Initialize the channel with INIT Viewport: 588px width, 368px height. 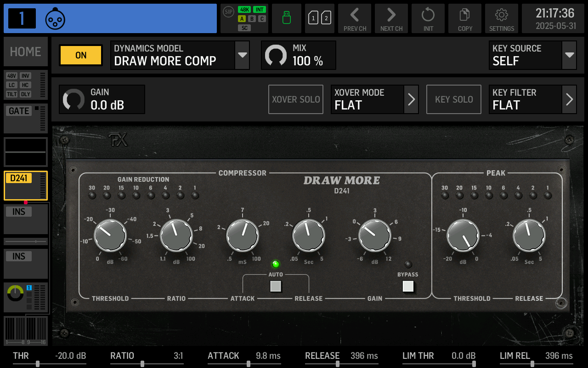[x=428, y=18]
